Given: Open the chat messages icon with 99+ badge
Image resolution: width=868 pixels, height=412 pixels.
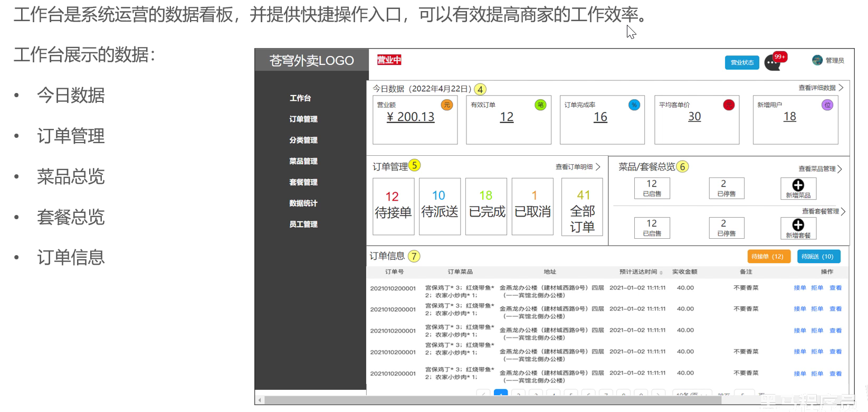Looking at the screenshot, I should click(x=772, y=63).
